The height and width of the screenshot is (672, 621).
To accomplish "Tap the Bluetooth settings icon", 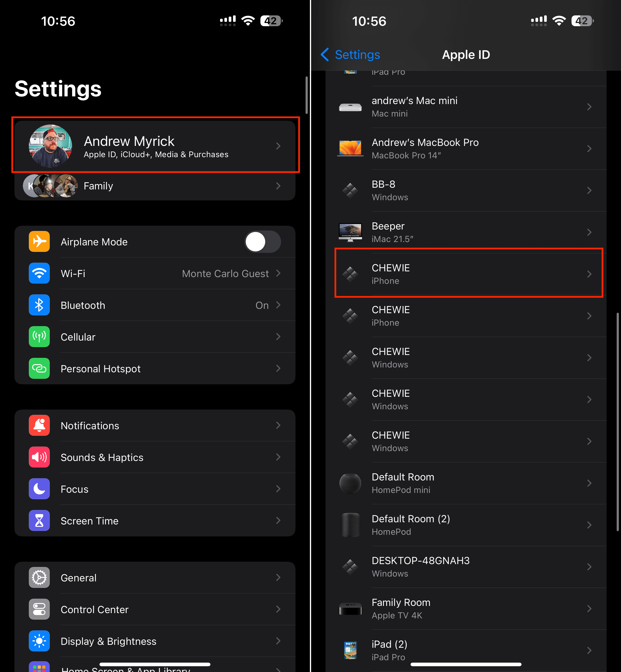I will point(39,305).
